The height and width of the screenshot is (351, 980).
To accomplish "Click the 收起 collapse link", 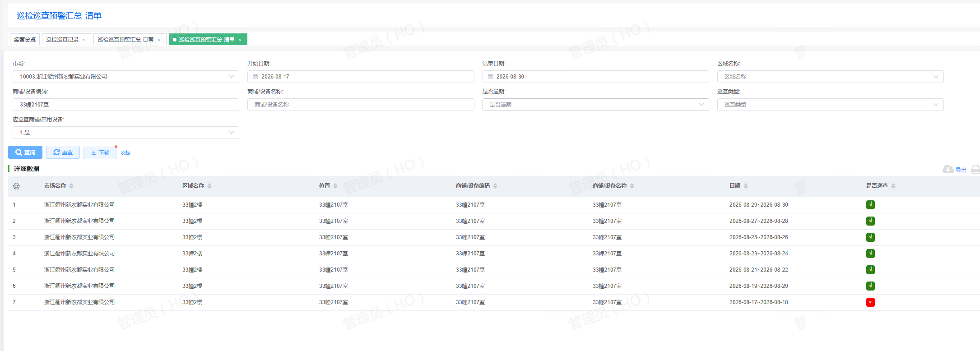I will (x=125, y=153).
